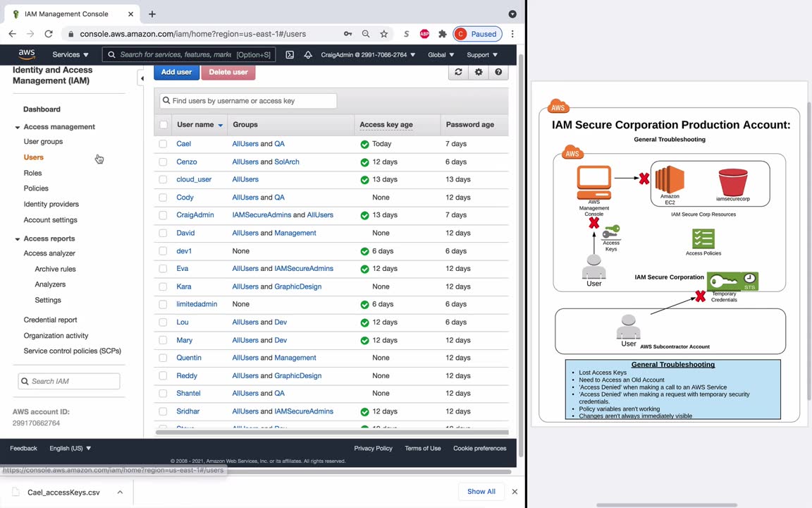
Task: Click the site lock icon in address bar
Action: (71, 34)
